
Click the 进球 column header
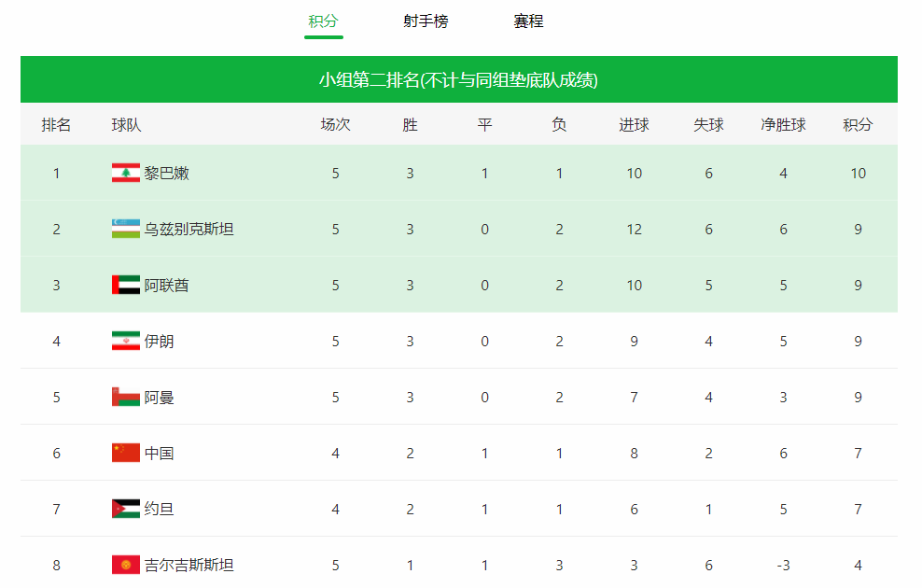(634, 124)
